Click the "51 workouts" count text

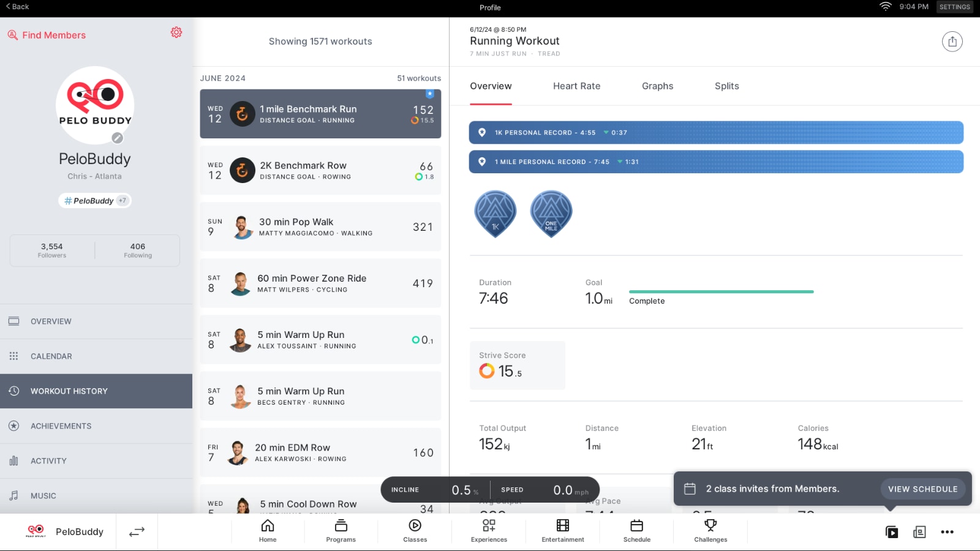419,78
